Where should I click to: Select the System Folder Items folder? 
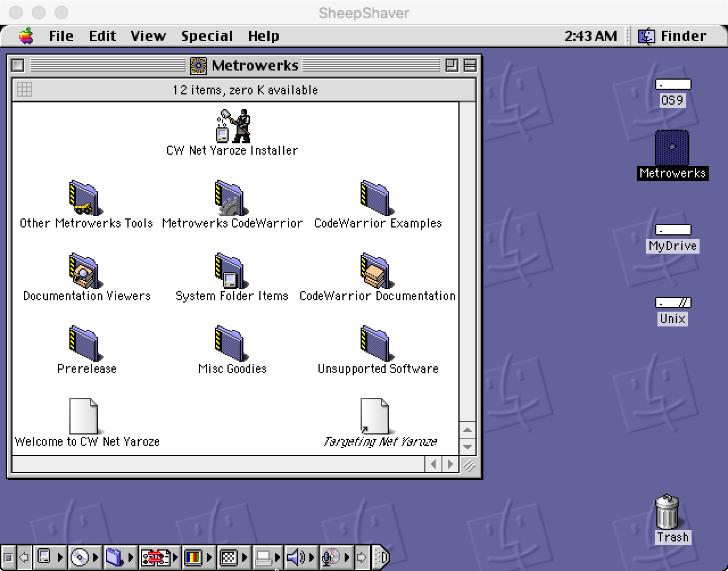[230, 271]
